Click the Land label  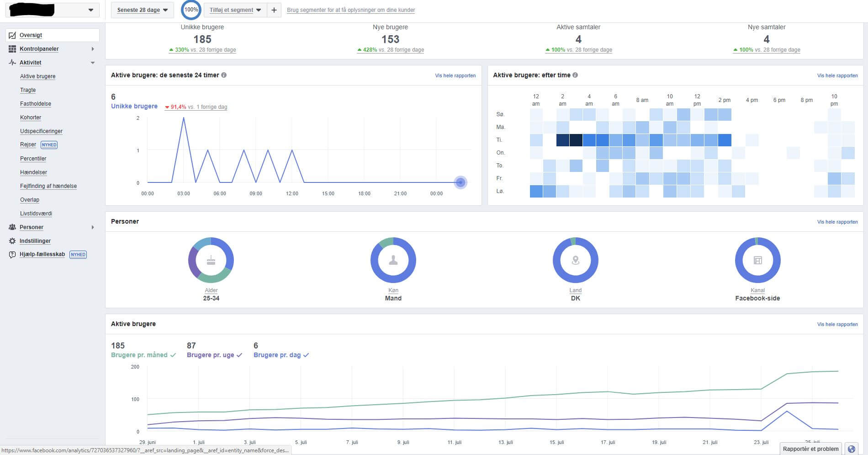tap(576, 290)
